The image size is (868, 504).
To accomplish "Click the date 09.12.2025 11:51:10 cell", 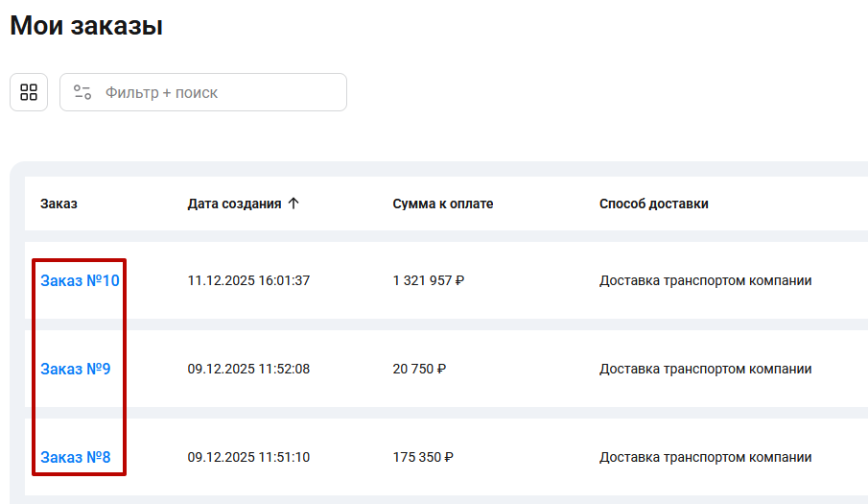I will click(248, 457).
